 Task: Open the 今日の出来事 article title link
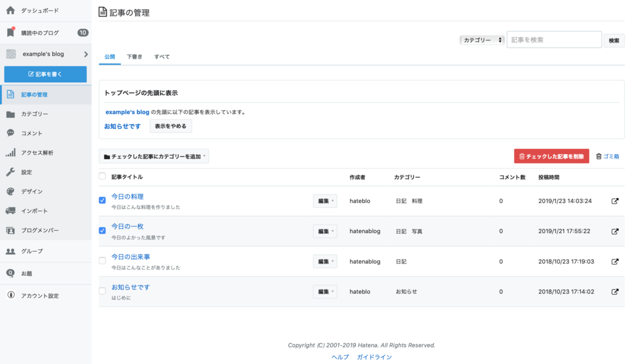(x=131, y=257)
